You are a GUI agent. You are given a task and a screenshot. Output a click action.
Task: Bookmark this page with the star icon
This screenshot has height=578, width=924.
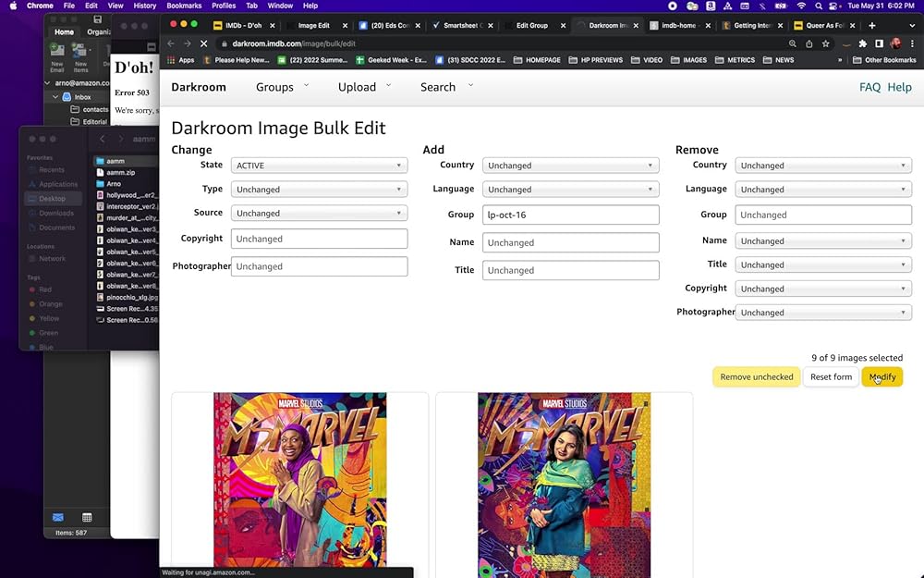pos(825,43)
